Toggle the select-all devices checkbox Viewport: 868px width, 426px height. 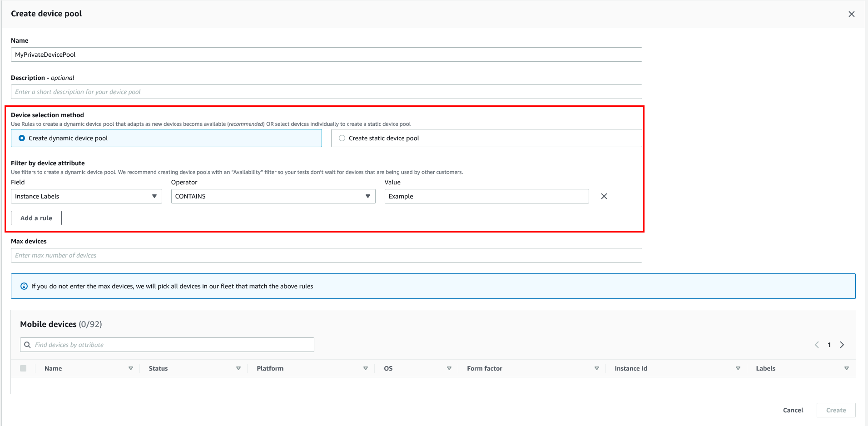24,368
